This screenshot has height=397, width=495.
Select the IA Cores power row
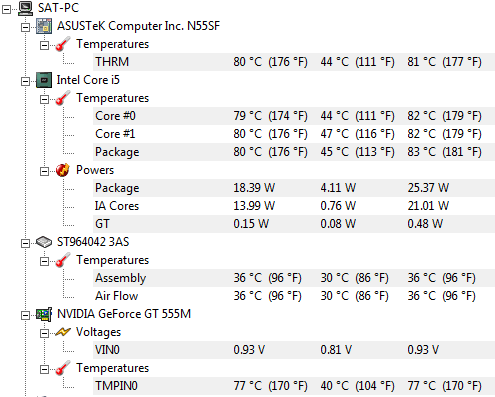294,206
